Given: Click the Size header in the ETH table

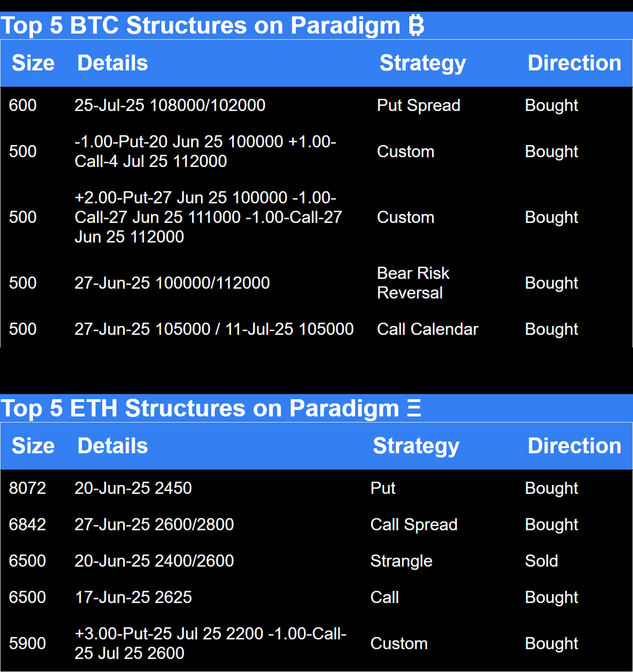Looking at the screenshot, I should 33,446.
